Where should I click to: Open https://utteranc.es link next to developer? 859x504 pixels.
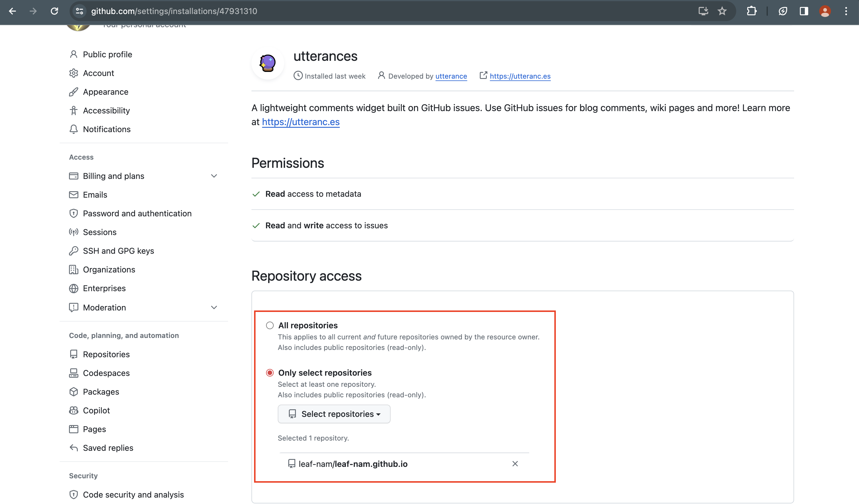click(520, 76)
